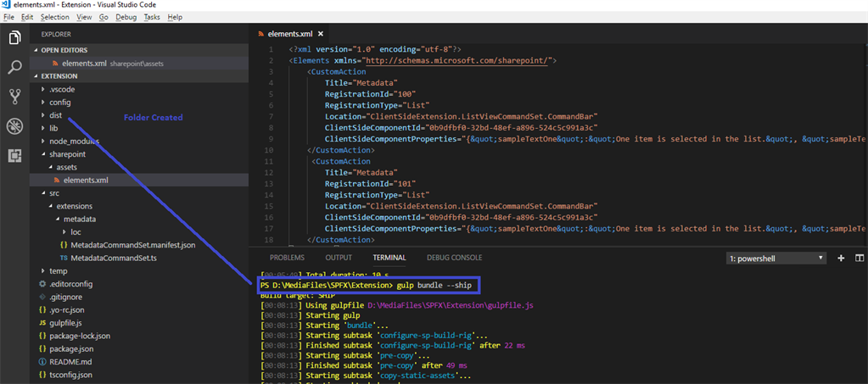Click the Visual Studio Code title bar logo
The height and width of the screenshot is (384, 868).
tap(6, 4)
